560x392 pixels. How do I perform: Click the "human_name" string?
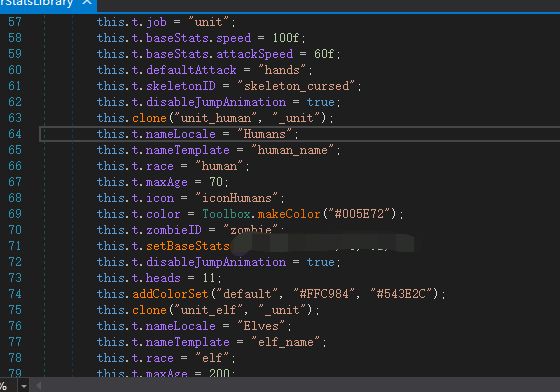pyautogui.click(x=293, y=150)
